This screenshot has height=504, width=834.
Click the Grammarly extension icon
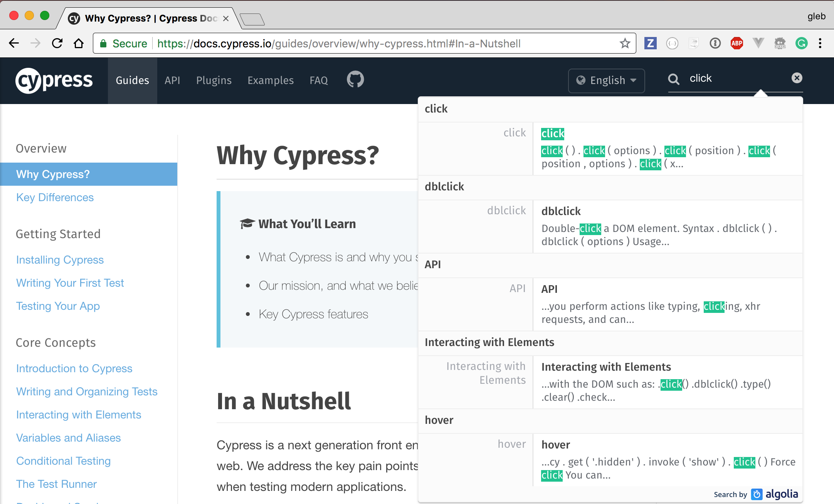801,43
